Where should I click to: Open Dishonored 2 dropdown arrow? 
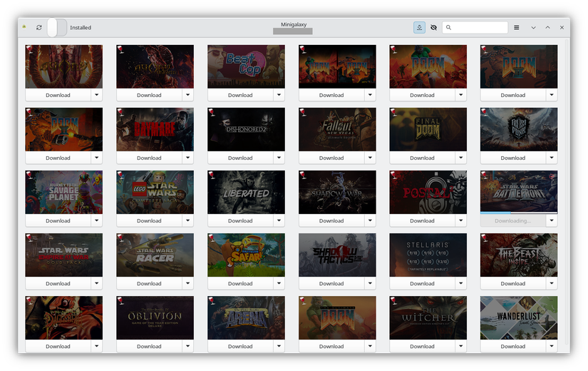[279, 158]
